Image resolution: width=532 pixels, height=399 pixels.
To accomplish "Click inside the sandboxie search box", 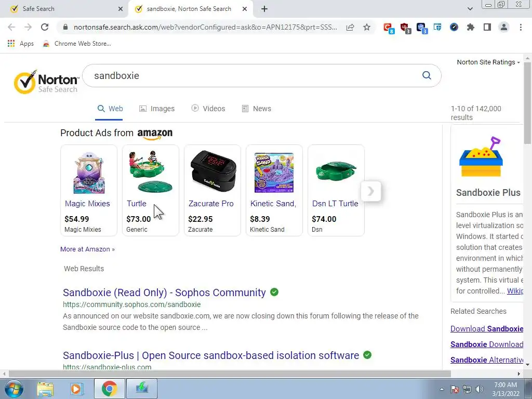I will click(251, 76).
